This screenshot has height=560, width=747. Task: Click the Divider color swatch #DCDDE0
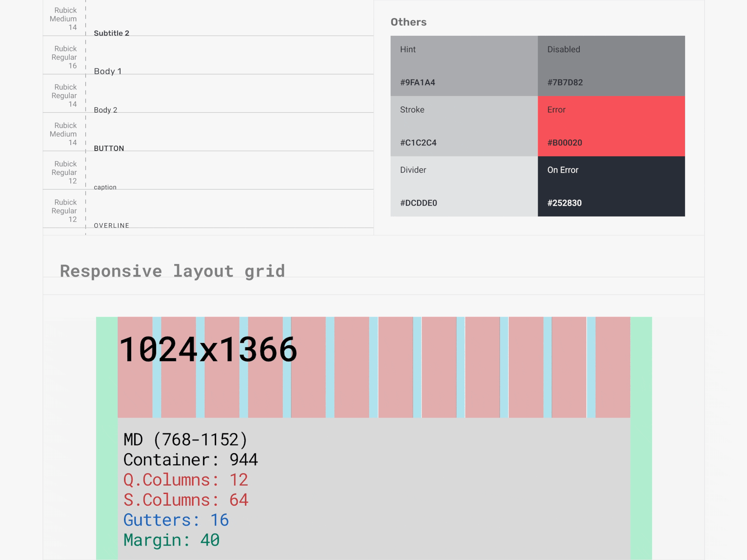(x=464, y=186)
